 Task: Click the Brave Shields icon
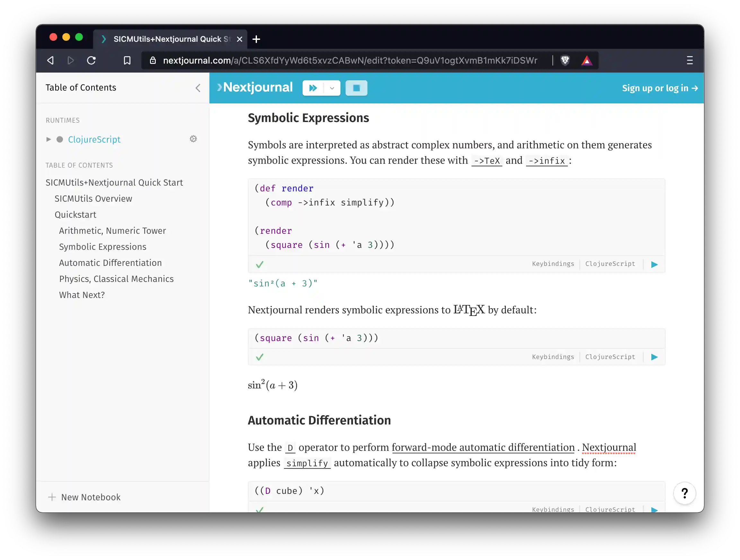tap(565, 60)
